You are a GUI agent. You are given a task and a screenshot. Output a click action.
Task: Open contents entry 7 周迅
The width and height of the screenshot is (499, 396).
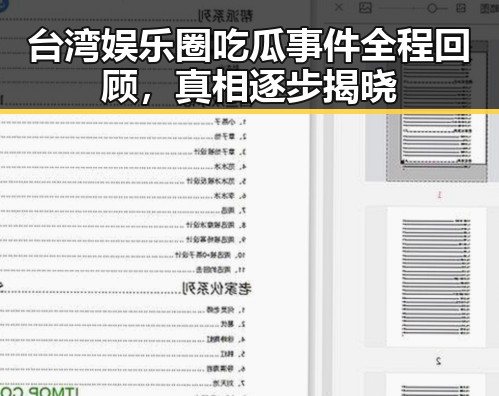point(234,210)
